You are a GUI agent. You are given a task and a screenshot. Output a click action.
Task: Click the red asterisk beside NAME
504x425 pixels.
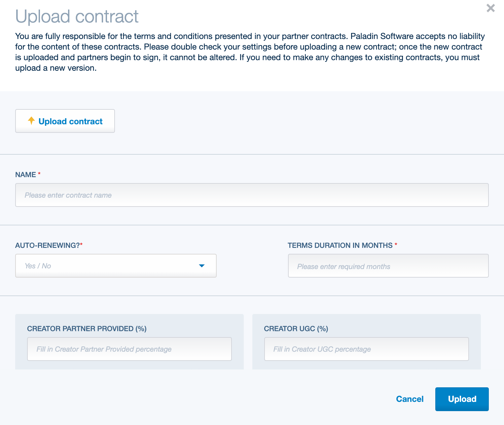(39, 174)
